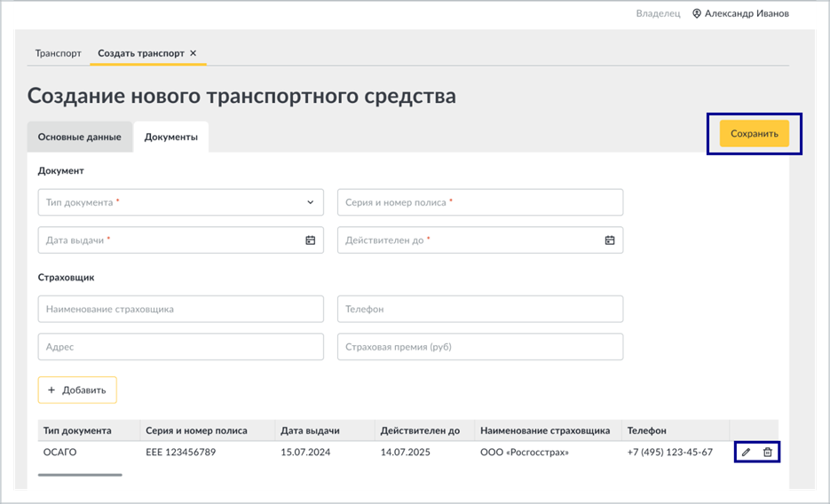Select the 14.07.2025 date cell
The height and width of the screenshot is (504, 830).
405,453
